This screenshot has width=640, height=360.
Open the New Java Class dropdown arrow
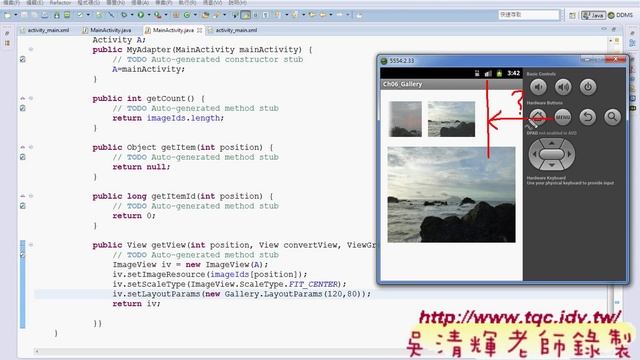pos(195,15)
